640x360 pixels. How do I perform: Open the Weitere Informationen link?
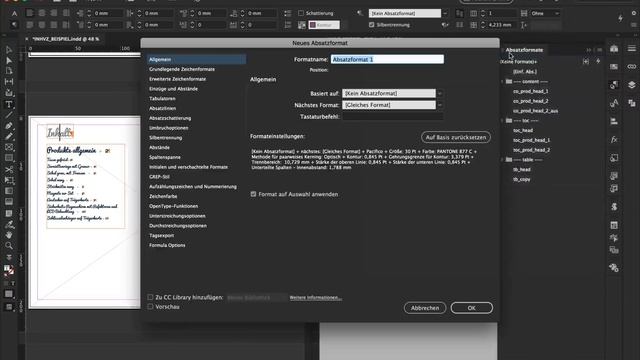pos(316,298)
